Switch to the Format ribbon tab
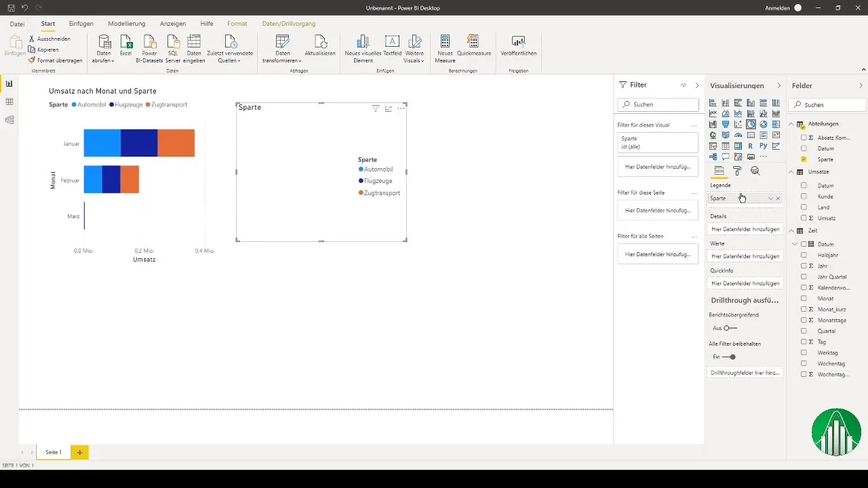 pyautogui.click(x=237, y=24)
